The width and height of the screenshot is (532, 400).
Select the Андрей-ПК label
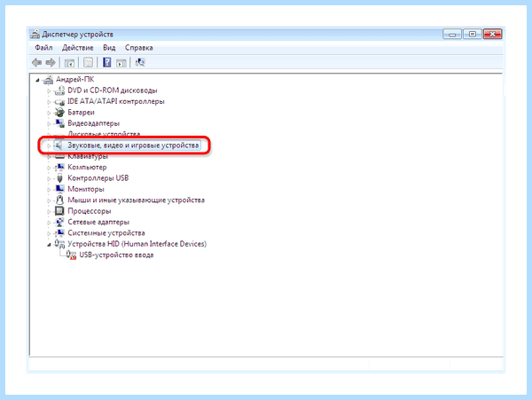pyautogui.click(x=75, y=80)
